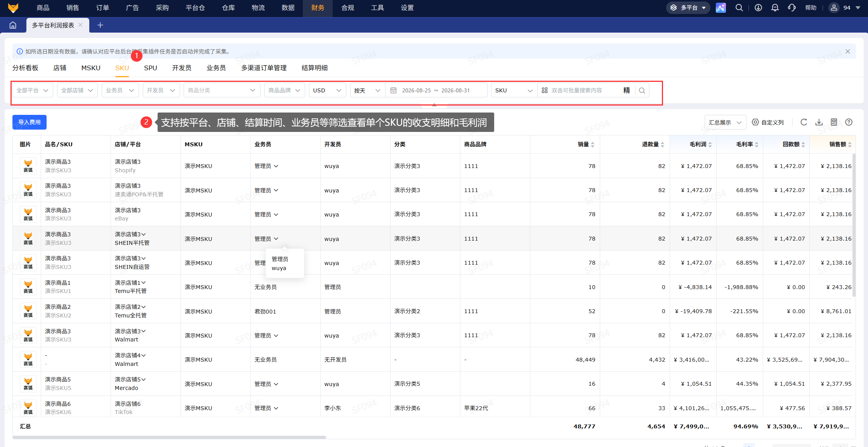
Task: Open the 业务员 filter dropdown
Action: 120,90
